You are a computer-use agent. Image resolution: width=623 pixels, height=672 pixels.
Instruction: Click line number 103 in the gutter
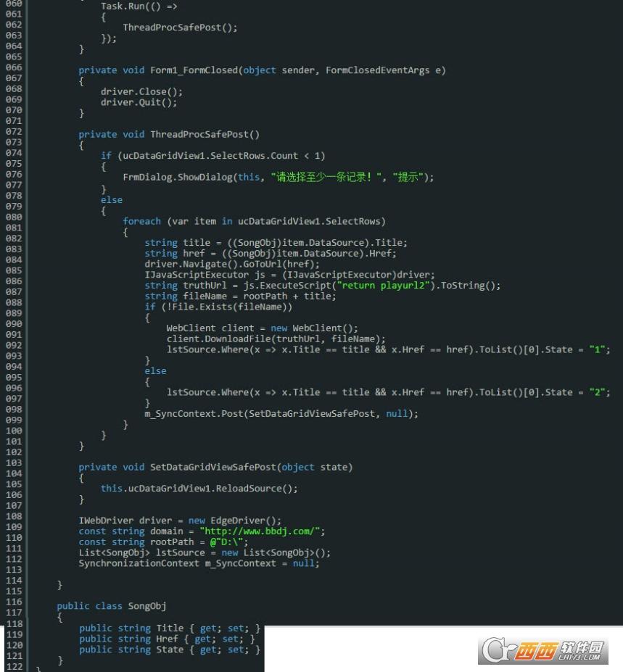14,462
